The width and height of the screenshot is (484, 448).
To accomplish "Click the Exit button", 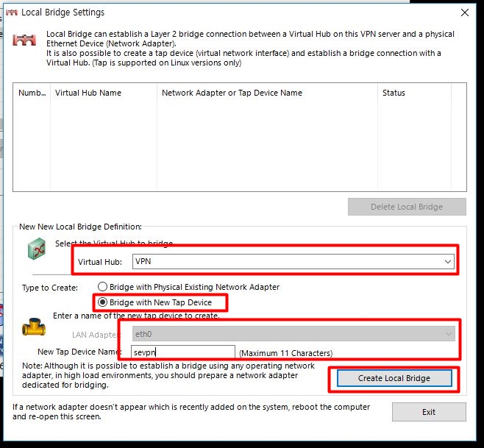I will tap(429, 412).
